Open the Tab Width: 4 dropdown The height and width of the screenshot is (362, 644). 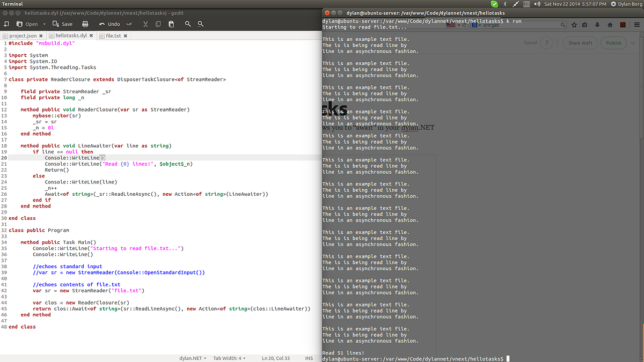[229, 357]
